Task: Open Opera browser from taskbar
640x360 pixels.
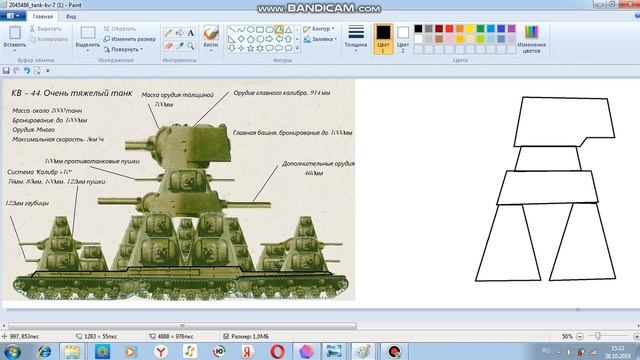Action: point(277,351)
